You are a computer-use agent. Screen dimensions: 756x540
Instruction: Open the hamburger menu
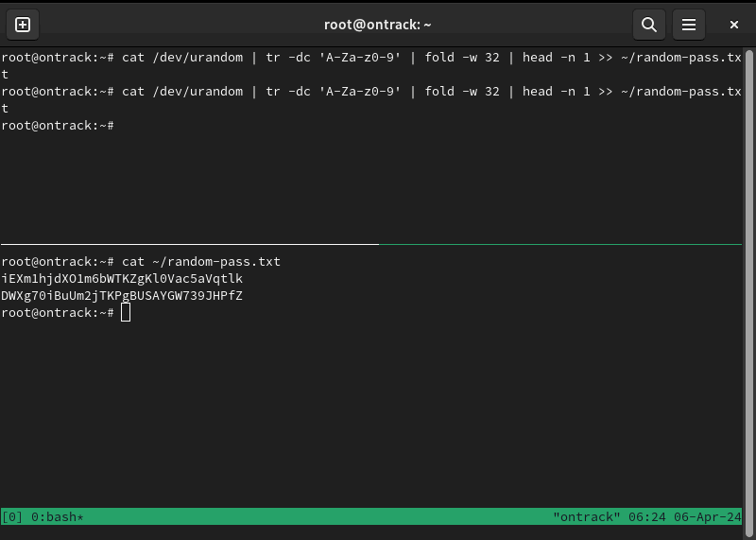(x=689, y=25)
